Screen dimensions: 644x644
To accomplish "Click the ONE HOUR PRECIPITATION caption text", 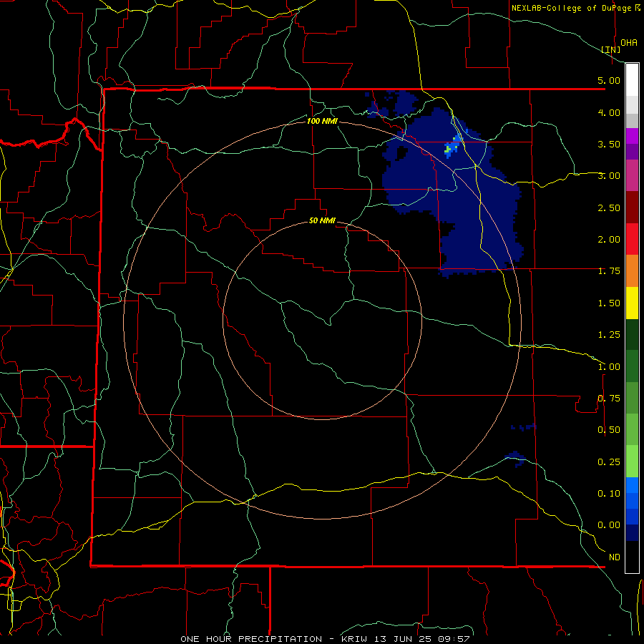I will 251,639.
